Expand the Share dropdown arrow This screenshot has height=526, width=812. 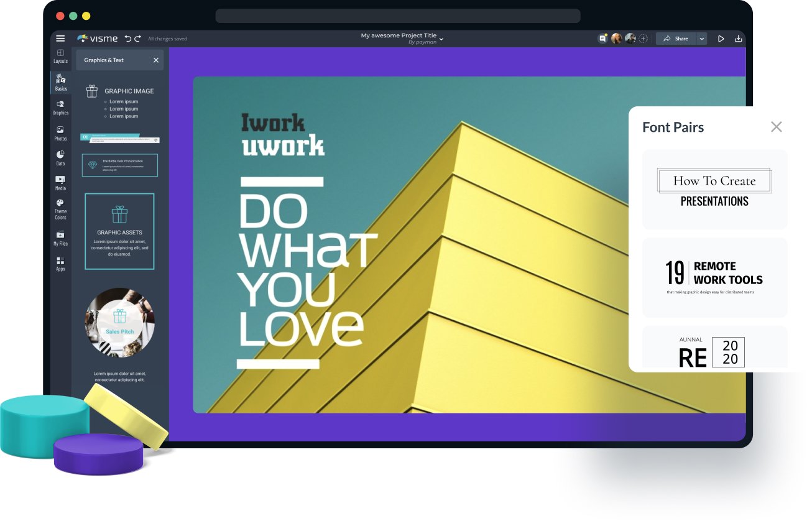coord(702,39)
